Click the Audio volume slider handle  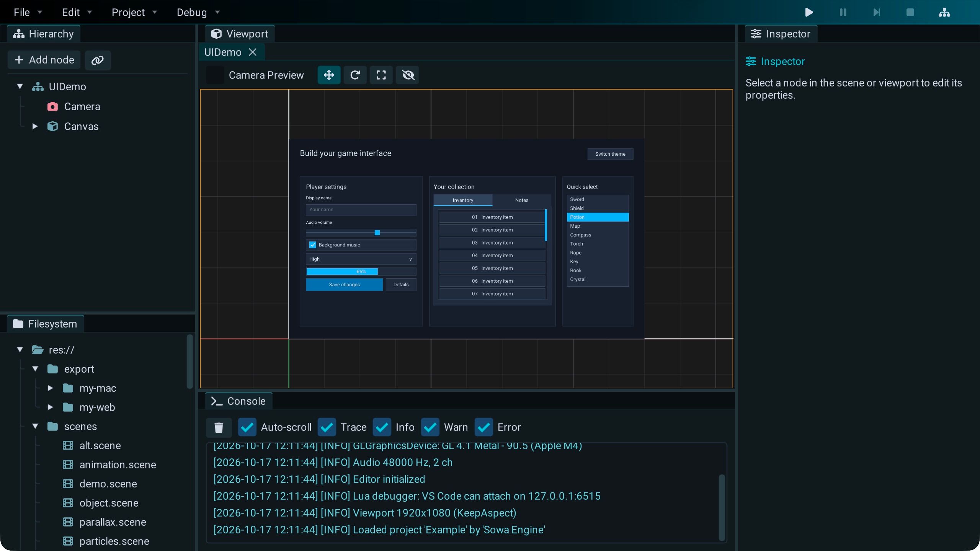tap(377, 233)
